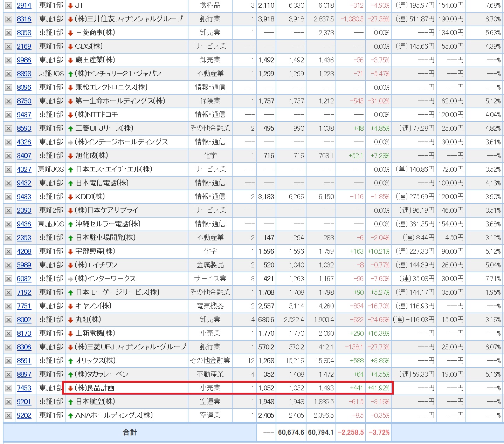
Task: Click the stock name 三菱商事(株)
Action: pos(95,33)
